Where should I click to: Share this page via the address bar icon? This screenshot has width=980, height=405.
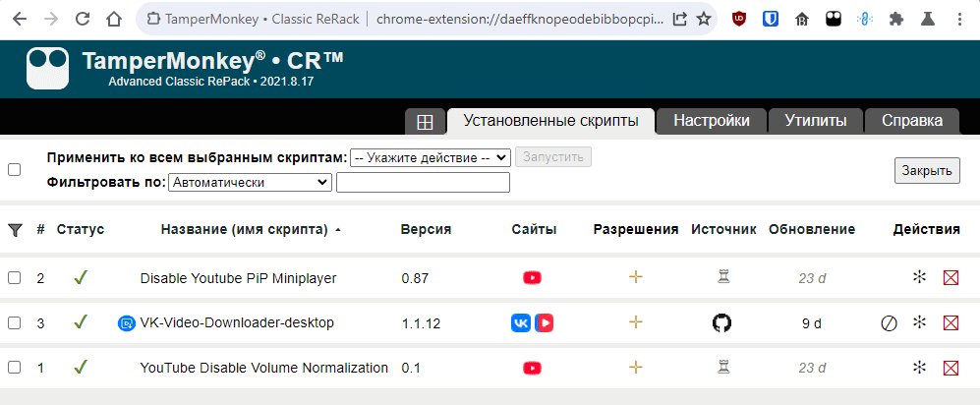click(x=680, y=20)
